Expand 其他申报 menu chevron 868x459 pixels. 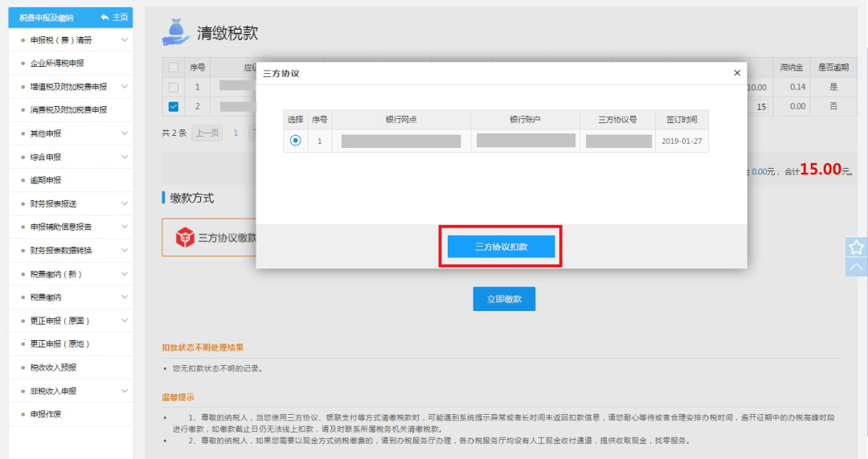pyautogui.click(x=125, y=133)
